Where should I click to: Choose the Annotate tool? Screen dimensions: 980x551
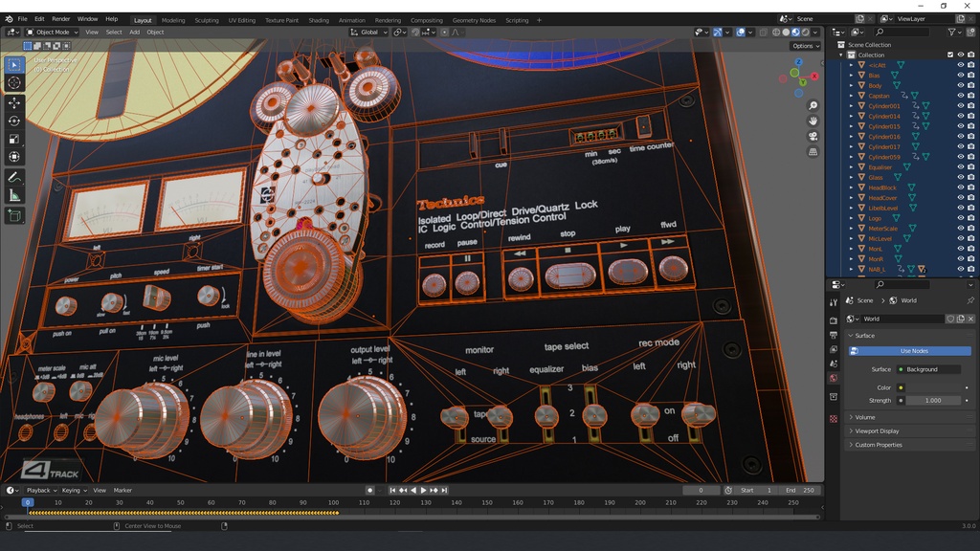pyautogui.click(x=14, y=177)
